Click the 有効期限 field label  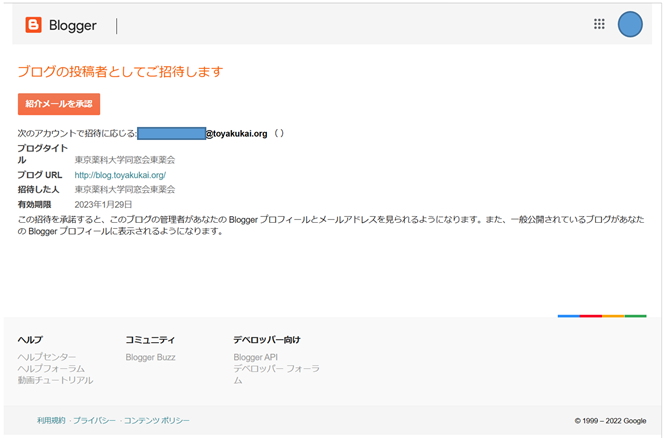pos(34,204)
